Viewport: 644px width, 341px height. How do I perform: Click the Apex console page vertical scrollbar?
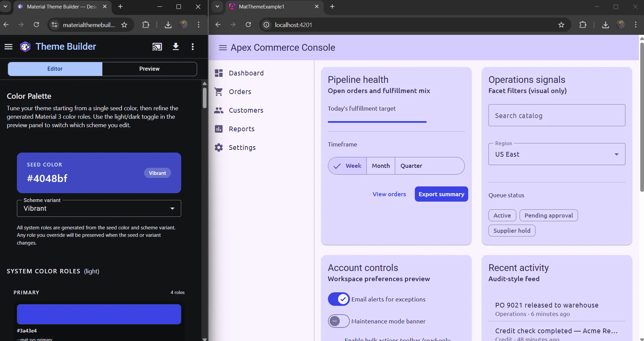click(x=642, y=117)
